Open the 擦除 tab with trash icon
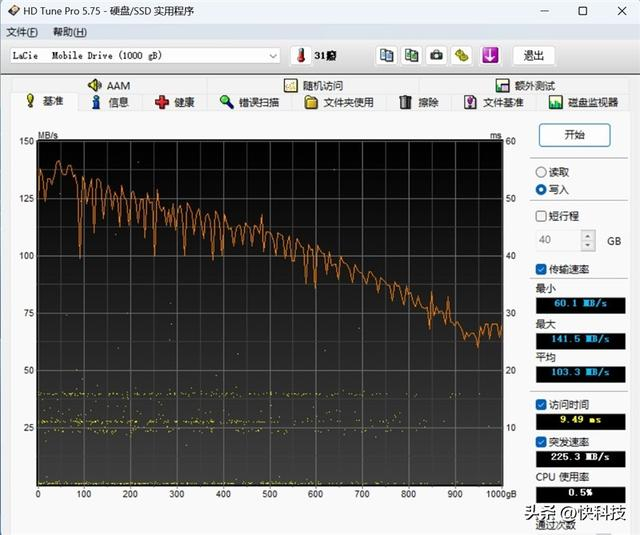 pos(418,102)
